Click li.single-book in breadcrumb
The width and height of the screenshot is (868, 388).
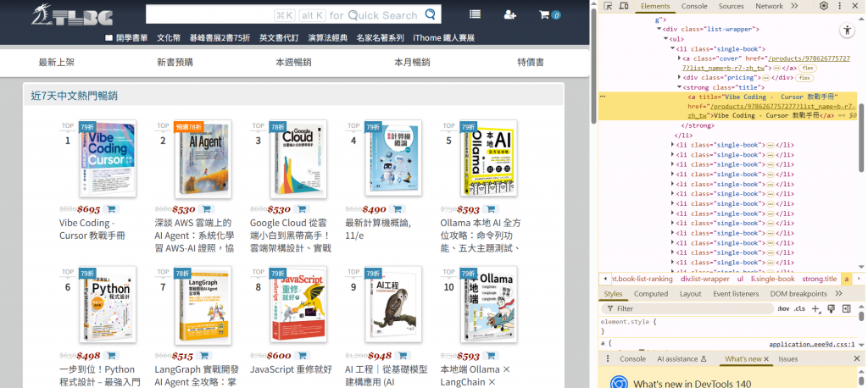[772, 279]
